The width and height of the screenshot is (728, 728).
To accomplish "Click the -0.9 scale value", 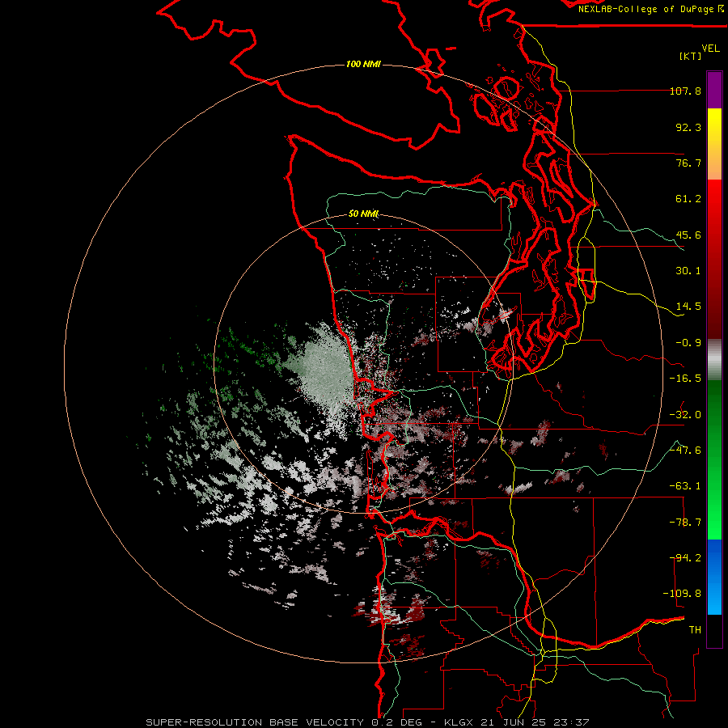I will 688,343.
